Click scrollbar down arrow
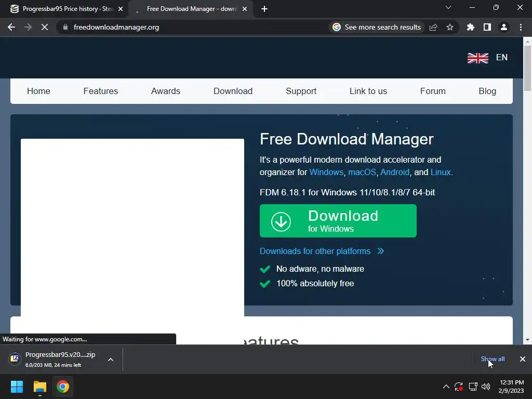 (x=527, y=340)
